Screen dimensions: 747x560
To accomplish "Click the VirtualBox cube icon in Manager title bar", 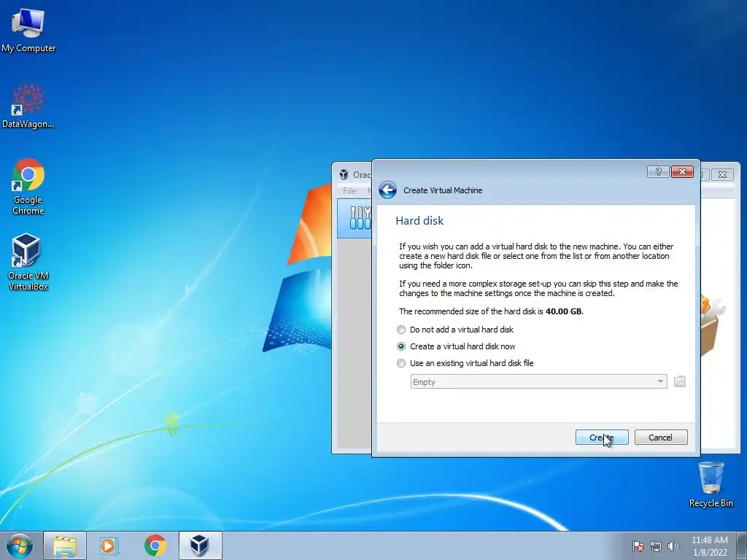I will point(344,174).
